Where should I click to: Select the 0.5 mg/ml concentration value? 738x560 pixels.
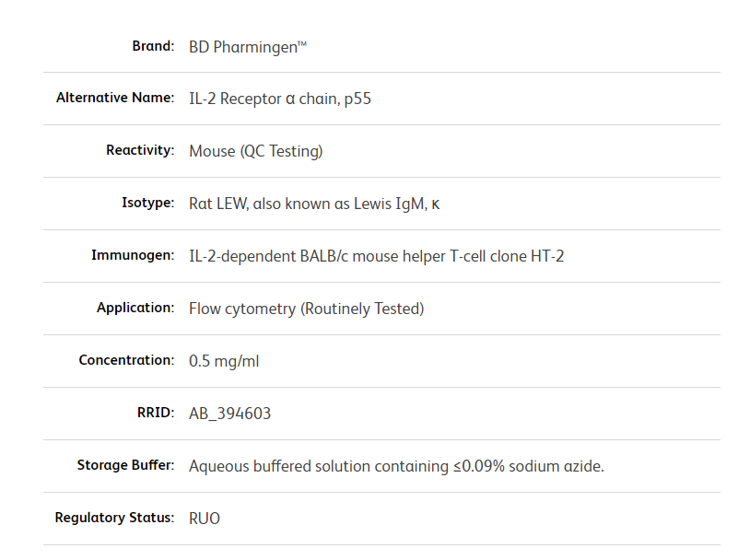pos(224,361)
